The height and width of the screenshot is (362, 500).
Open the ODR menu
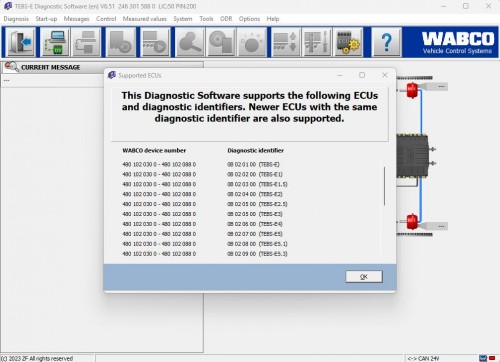tap(226, 19)
